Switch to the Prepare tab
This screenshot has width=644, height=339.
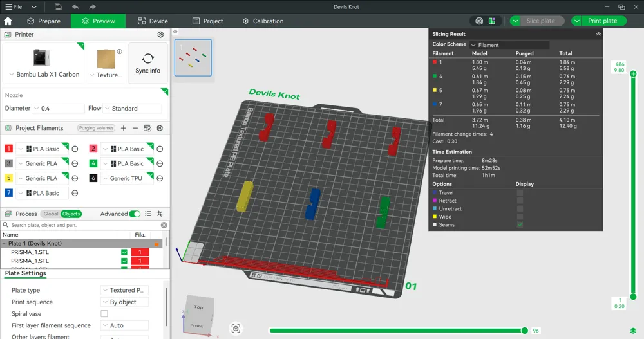click(x=44, y=21)
